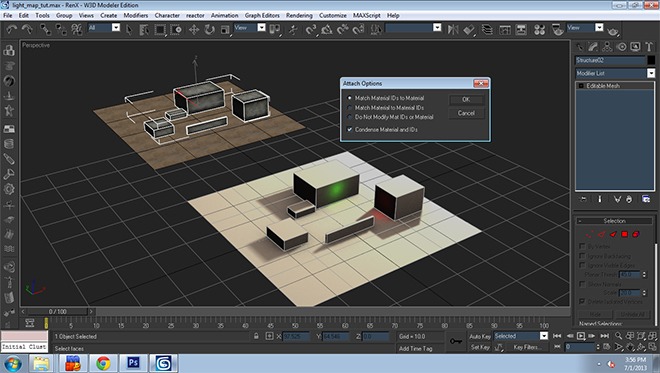
Task: Enable the Ignore Visible Edges checkbox
Action: tap(582, 265)
